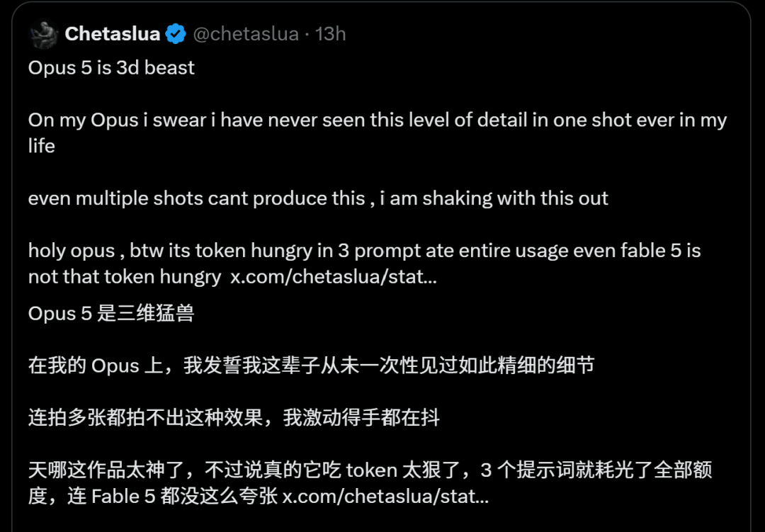
Task: Visit the @chetaslua handle profile
Action: pyautogui.click(x=246, y=34)
